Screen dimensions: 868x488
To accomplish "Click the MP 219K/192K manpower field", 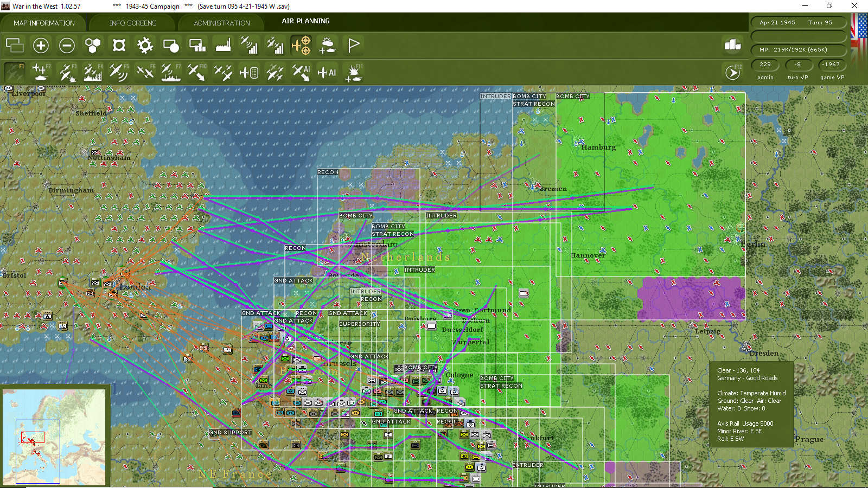I will 799,50.
